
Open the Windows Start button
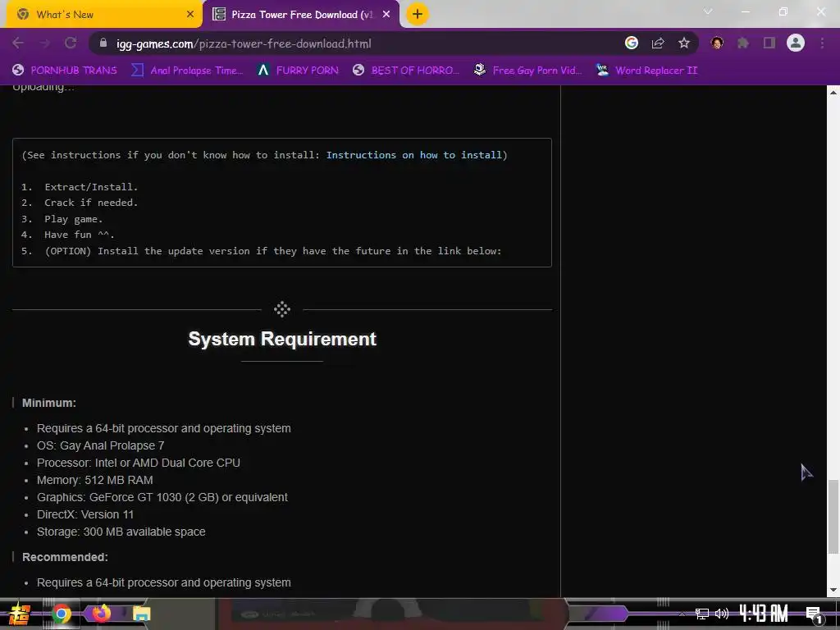20,614
